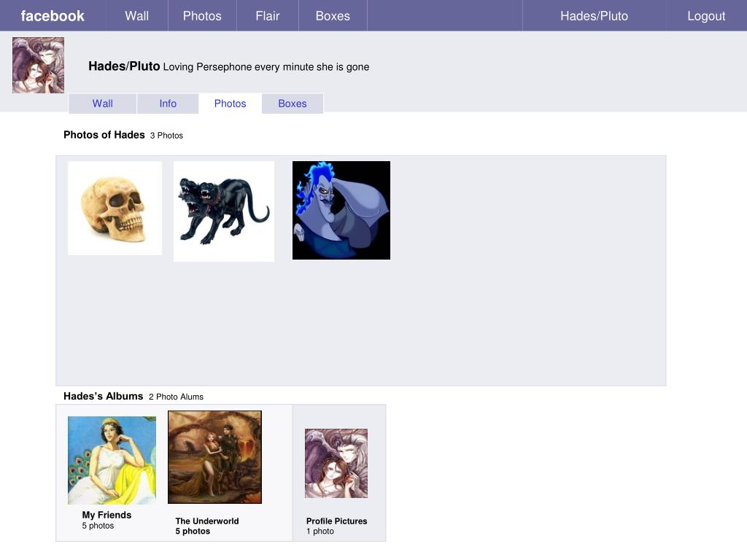
Task: Go to Flair in the top bar
Action: (x=267, y=16)
